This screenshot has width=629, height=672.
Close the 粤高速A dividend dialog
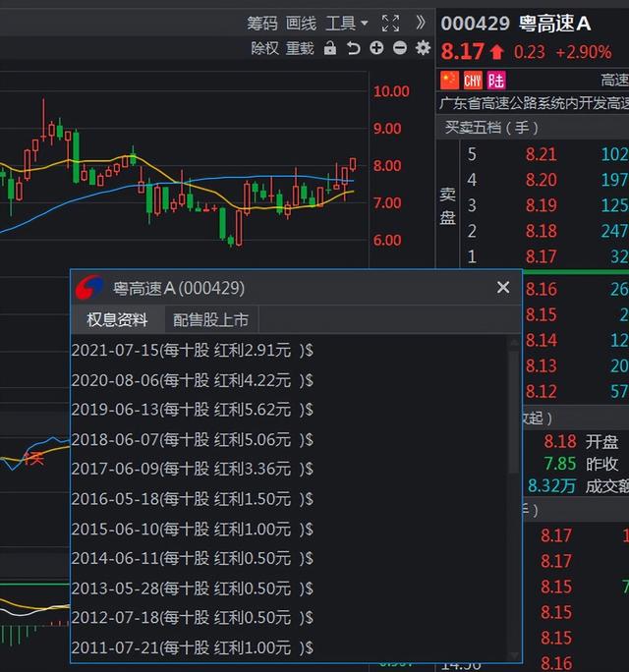tap(503, 287)
